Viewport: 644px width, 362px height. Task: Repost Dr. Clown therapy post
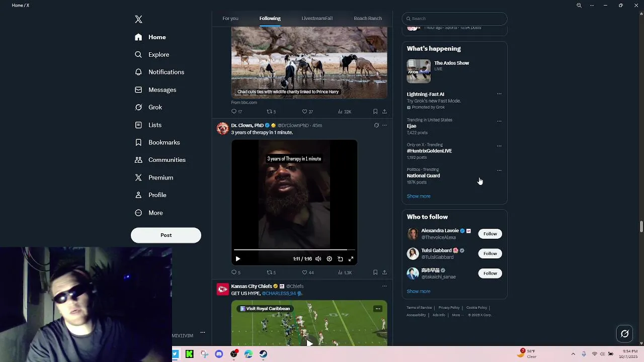click(271, 273)
